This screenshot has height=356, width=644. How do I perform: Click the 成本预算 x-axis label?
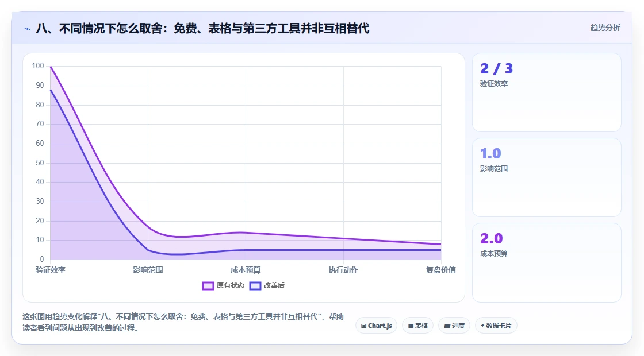tap(246, 270)
